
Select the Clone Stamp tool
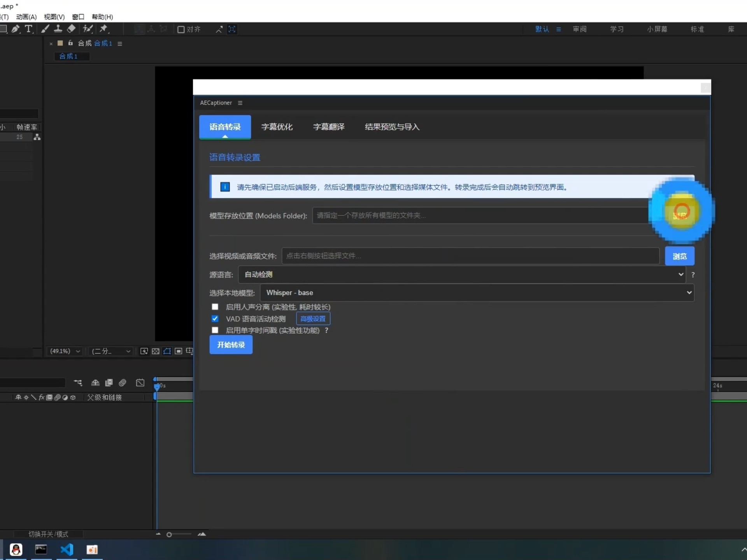[x=58, y=29]
